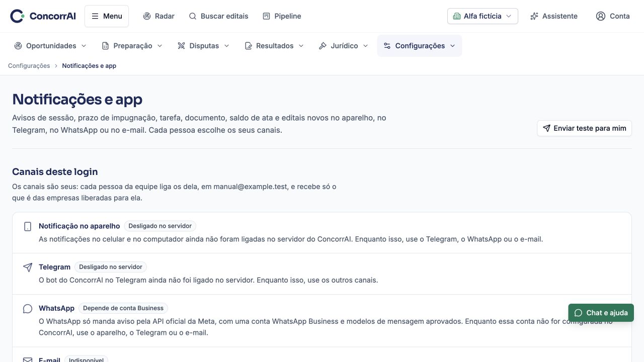This screenshot has height=362, width=644.
Task: Click the "Notificações e app" breadcrumb text
Action: tap(89, 66)
